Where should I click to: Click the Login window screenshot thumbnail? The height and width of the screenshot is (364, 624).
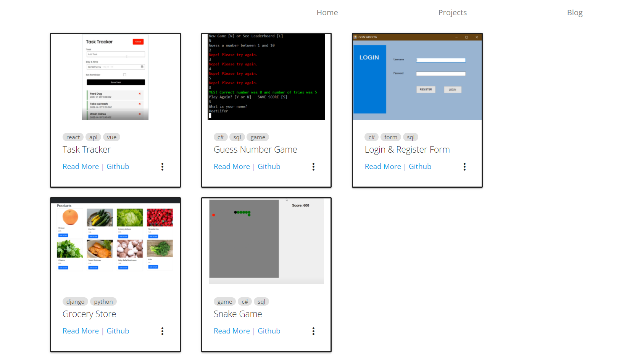point(417,77)
